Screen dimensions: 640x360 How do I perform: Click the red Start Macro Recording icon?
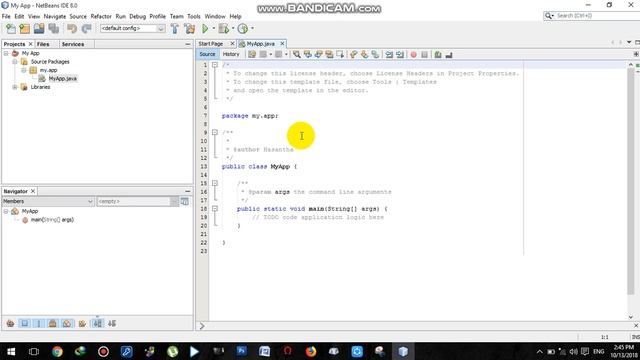coord(413,54)
